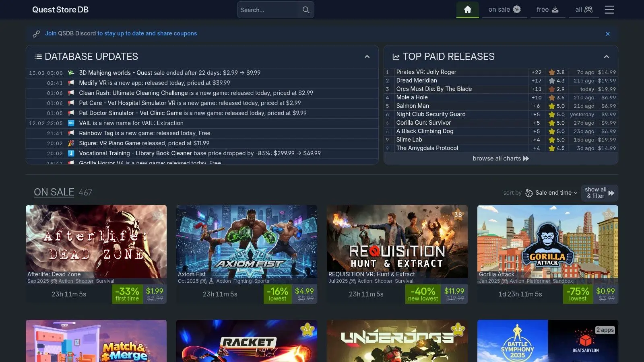Viewport: 644px width, 362px height.
Task: Open the free apps tab
Action: [x=547, y=10]
